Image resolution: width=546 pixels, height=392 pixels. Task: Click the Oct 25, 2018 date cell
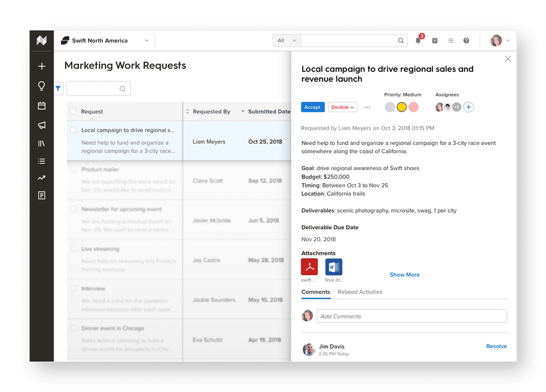(265, 142)
